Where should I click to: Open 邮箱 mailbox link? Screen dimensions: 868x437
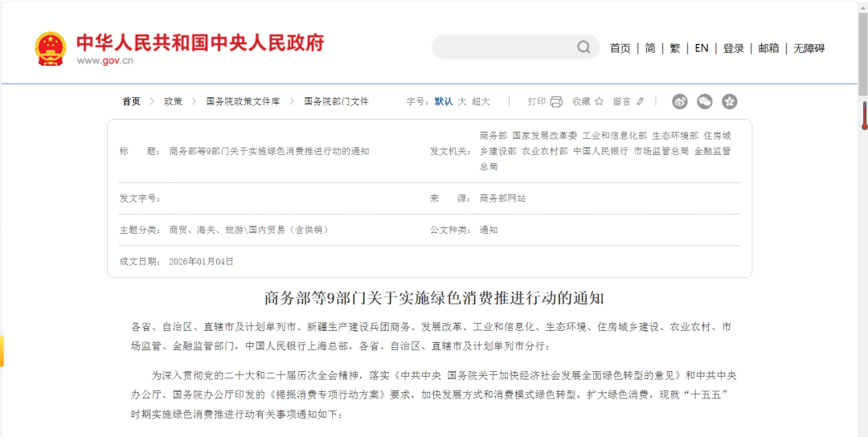tap(769, 48)
